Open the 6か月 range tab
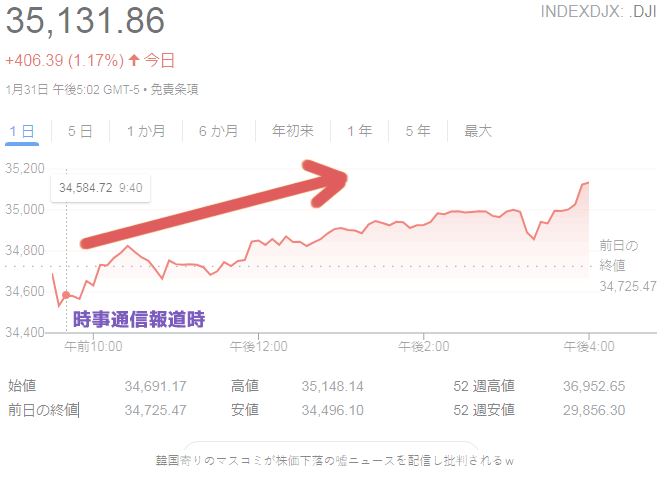The height and width of the screenshot is (484, 667). (218, 131)
